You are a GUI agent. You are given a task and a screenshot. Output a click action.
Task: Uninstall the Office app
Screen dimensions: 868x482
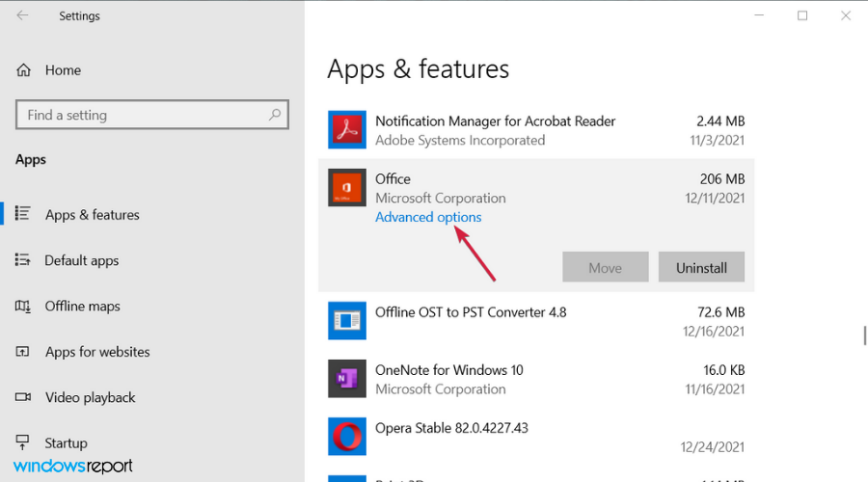click(x=701, y=267)
